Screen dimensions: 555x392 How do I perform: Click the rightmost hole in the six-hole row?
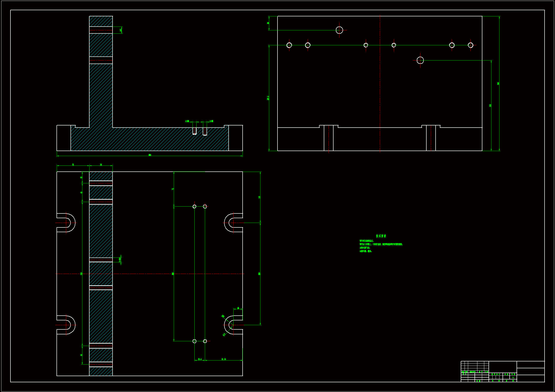470,45
